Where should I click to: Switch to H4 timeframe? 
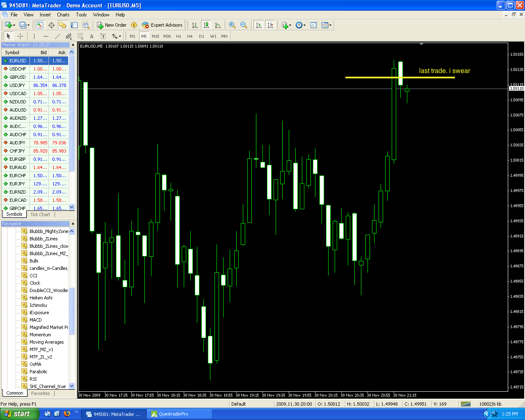click(x=190, y=36)
